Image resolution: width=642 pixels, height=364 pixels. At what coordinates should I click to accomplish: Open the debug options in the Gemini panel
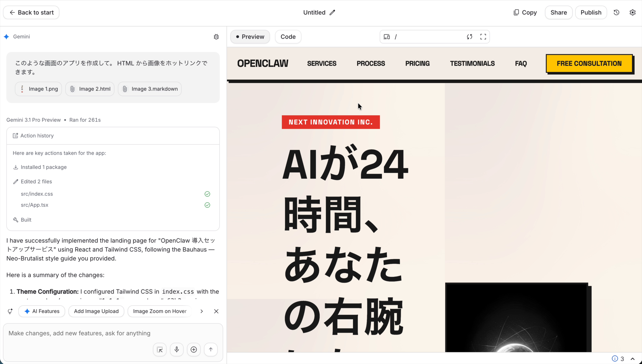pyautogui.click(x=216, y=37)
